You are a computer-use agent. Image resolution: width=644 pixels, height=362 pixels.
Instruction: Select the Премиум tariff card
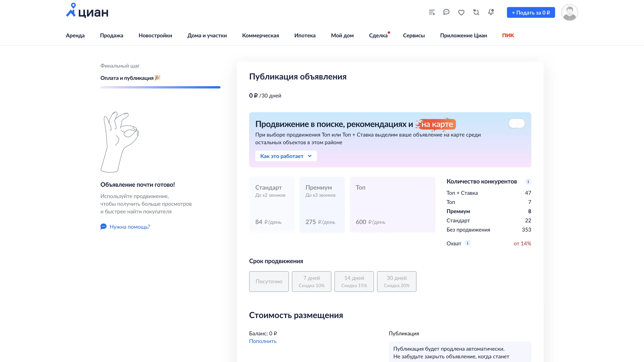(x=322, y=204)
